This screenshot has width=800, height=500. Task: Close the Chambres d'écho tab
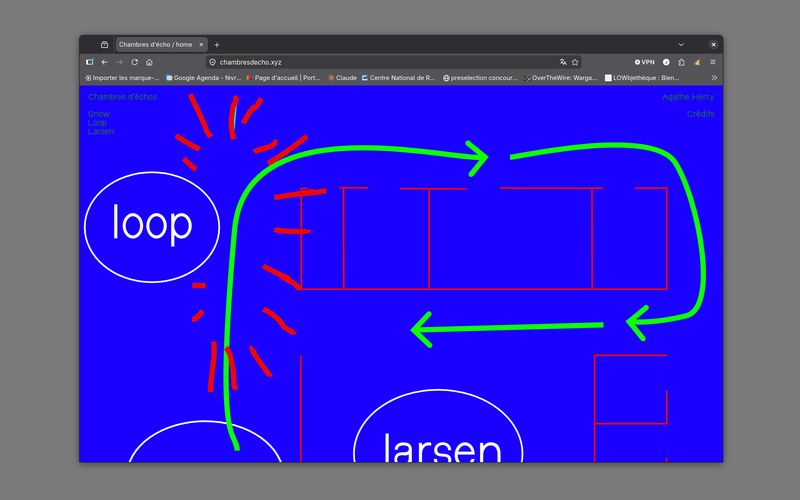coord(201,44)
